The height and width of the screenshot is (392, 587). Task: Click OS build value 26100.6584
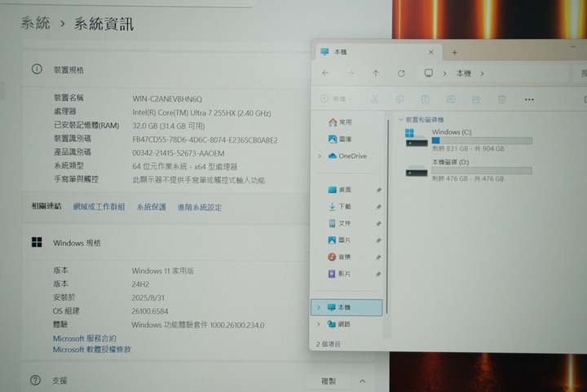pos(150,311)
